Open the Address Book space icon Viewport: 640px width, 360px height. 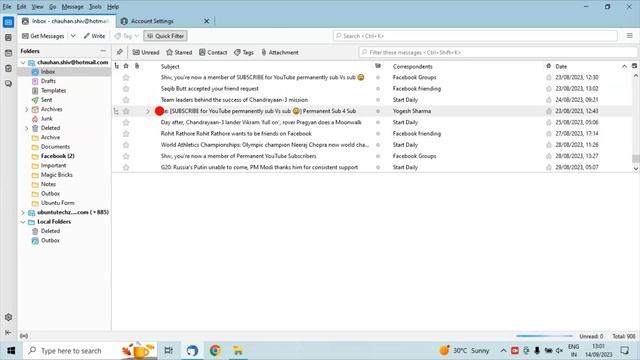pyautogui.click(x=8, y=38)
